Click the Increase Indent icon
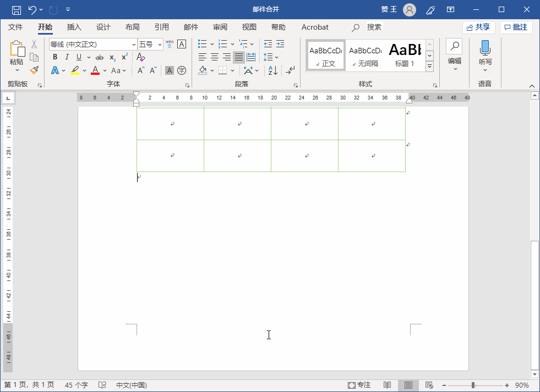This screenshot has height=392, width=540. click(x=280, y=44)
